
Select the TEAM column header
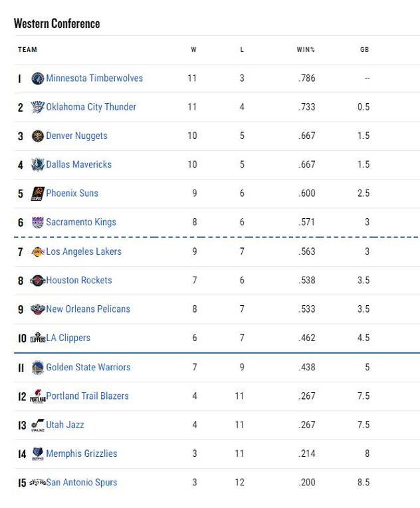[27, 50]
